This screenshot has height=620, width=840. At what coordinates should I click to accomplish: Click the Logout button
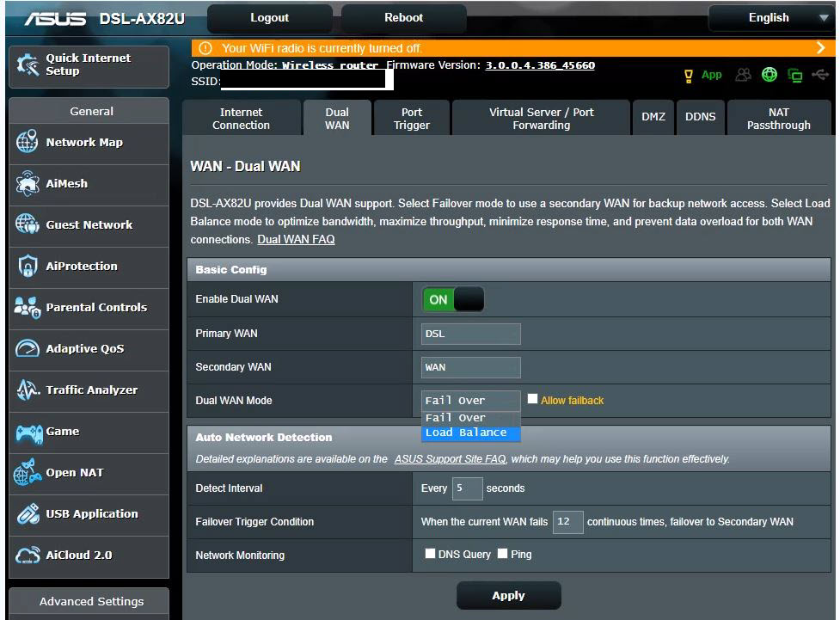pyautogui.click(x=269, y=18)
